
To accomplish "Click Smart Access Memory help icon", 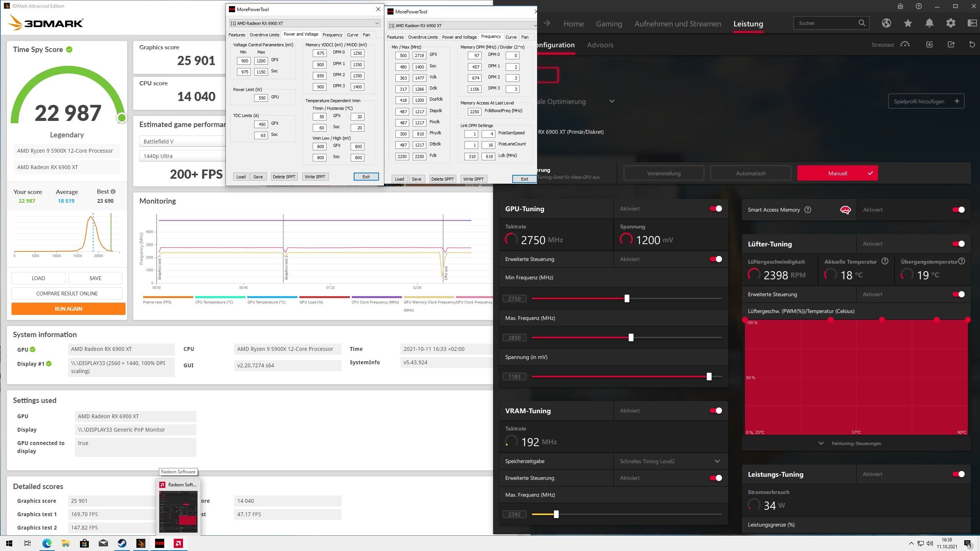I will coord(808,210).
